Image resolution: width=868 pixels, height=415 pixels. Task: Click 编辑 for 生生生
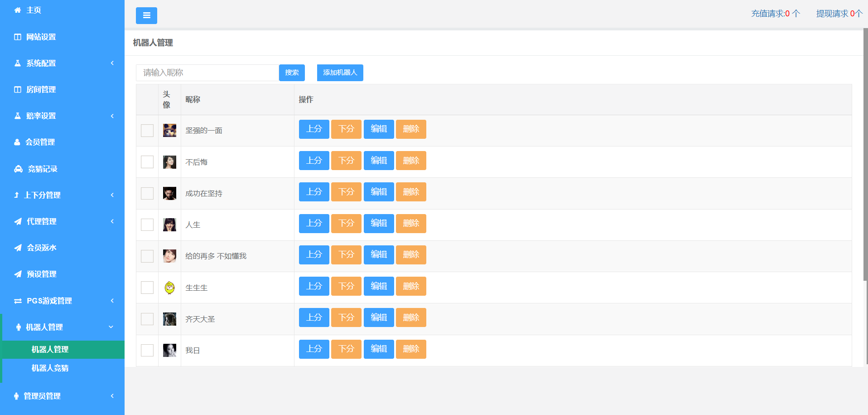[379, 286]
